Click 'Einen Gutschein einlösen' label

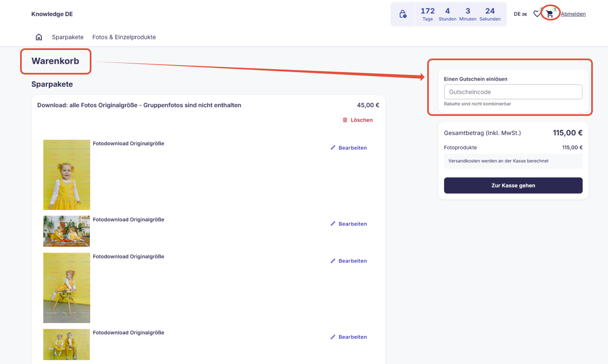click(476, 79)
